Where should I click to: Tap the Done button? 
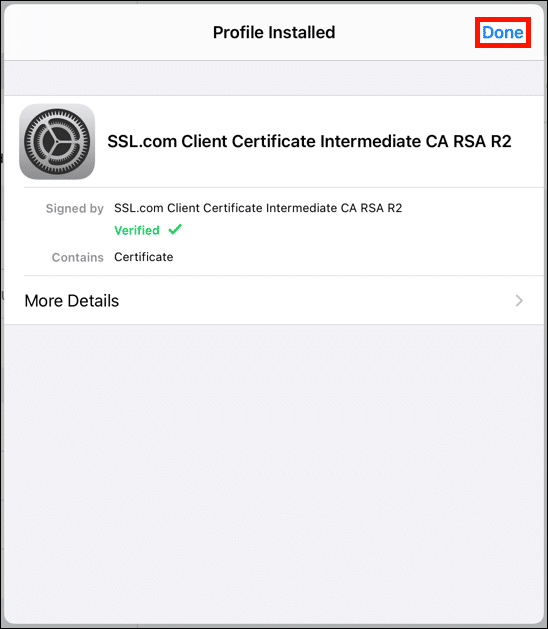pos(503,32)
